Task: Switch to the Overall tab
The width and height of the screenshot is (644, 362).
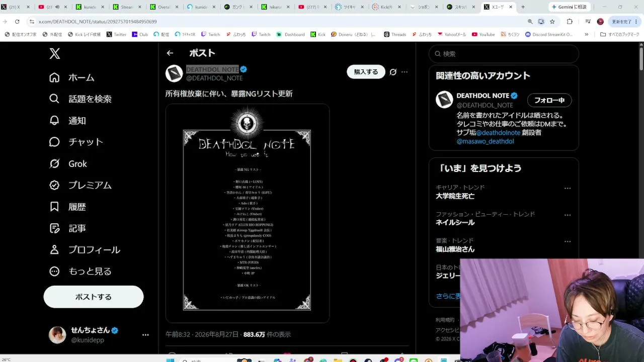Action: click(x=164, y=7)
